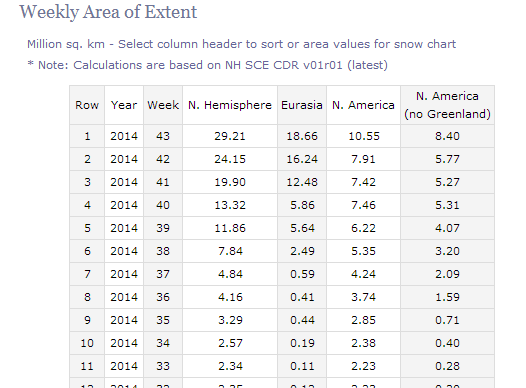Open no-Greenland value 0.28 in week 33
This screenshot has width=526, height=388.
pyautogui.click(x=447, y=366)
